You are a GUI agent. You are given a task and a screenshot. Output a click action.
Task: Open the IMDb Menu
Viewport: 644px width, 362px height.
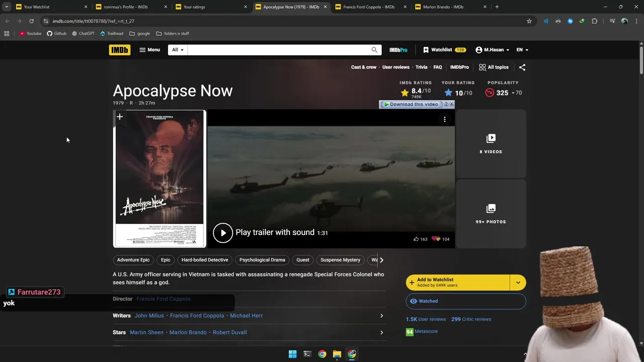pos(149,50)
